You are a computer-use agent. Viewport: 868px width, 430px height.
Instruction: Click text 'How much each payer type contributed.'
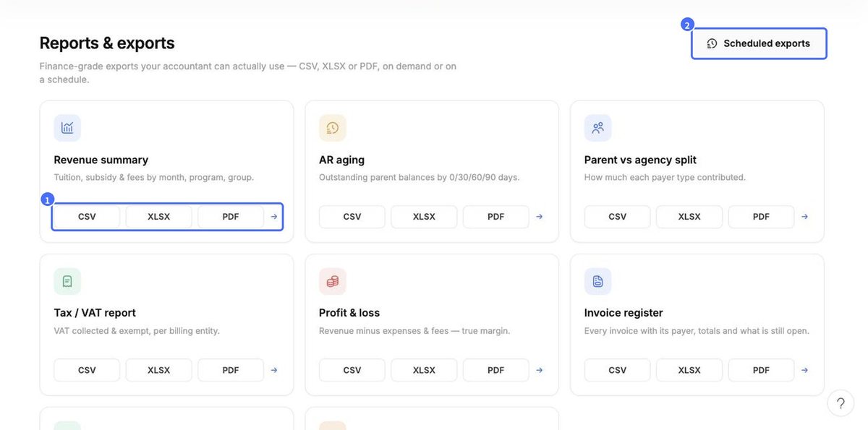[665, 177]
